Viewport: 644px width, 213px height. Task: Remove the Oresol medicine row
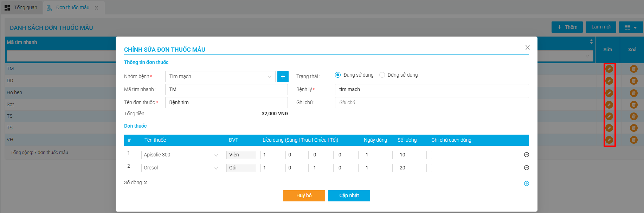click(x=527, y=168)
